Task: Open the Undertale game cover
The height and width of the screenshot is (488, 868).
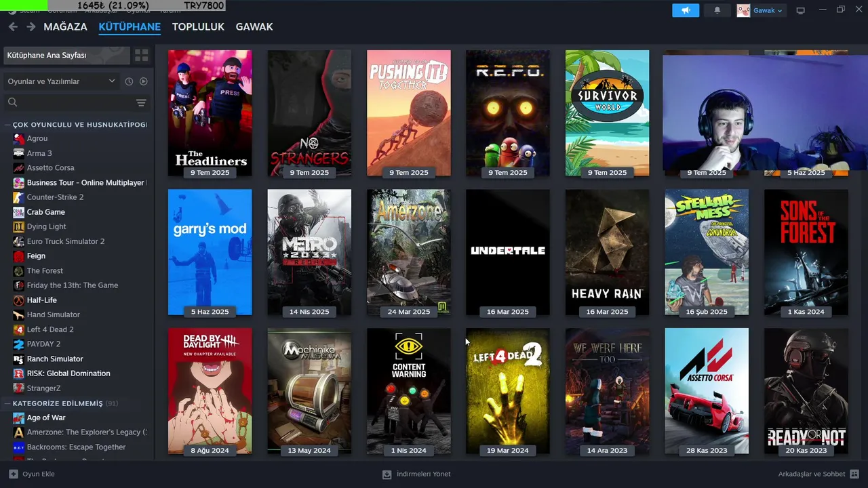Action: click(508, 252)
